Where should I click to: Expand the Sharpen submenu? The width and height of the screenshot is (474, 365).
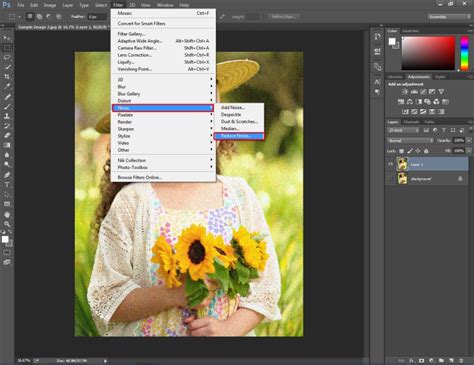(163, 129)
